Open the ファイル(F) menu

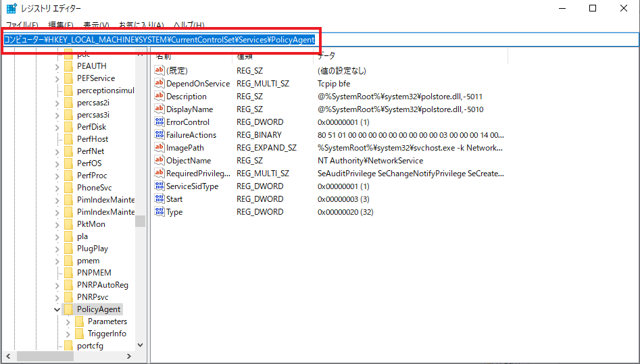(22, 25)
